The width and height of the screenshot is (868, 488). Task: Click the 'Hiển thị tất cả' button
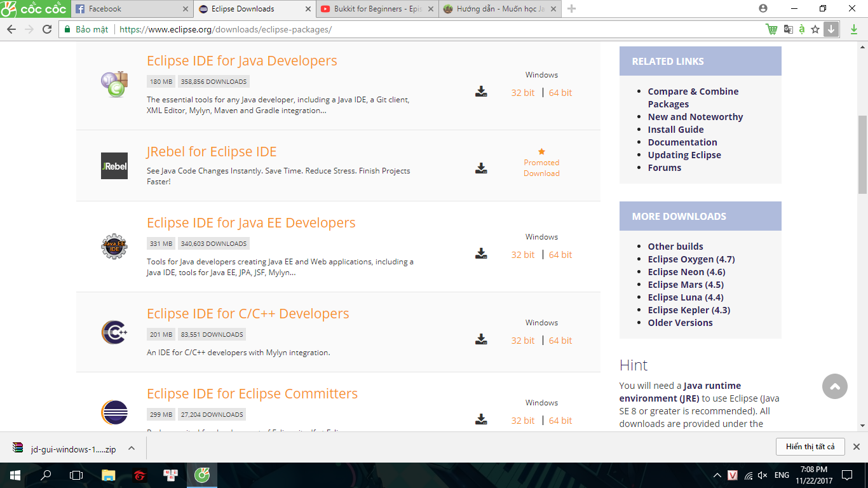pyautogui.click(x=810, y=447)
